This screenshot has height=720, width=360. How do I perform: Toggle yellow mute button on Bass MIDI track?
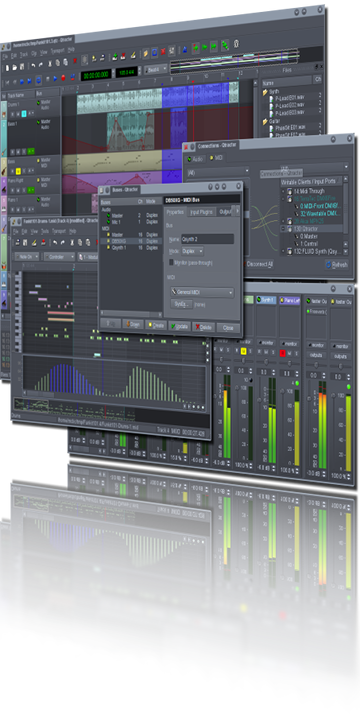pos(19,171)
